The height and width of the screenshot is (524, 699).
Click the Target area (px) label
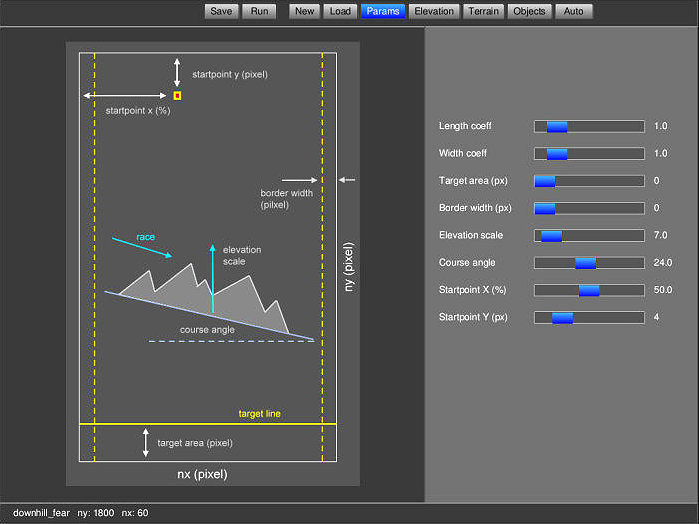[473, 181]
